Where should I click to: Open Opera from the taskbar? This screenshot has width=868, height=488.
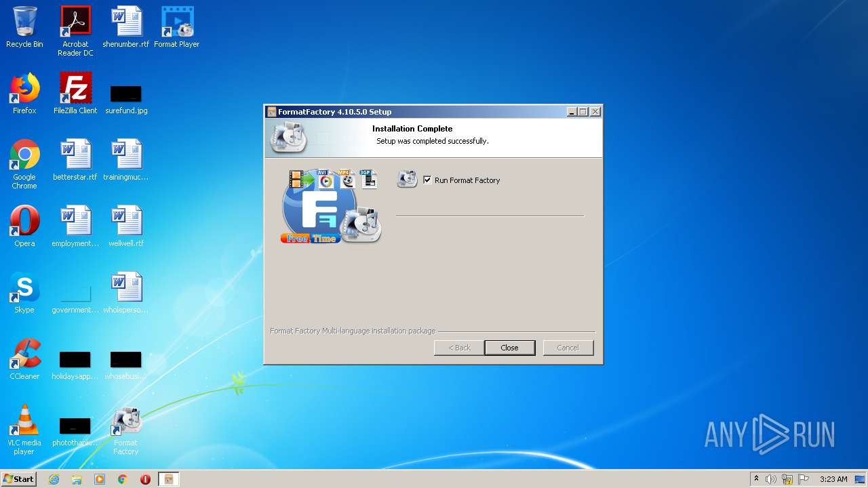pos(145,479)
